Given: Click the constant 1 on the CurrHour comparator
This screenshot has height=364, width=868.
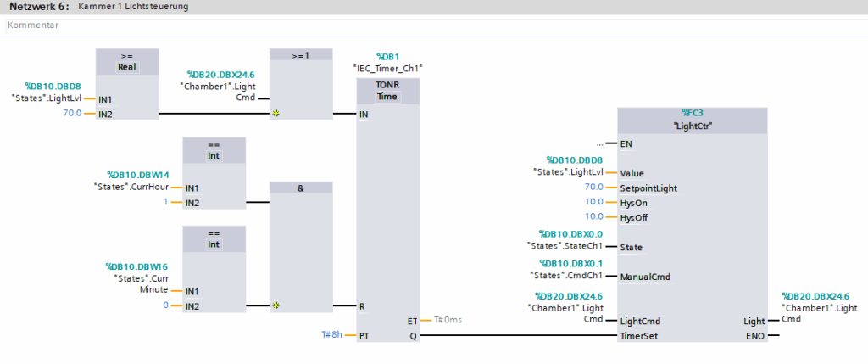Looking at the screenshot, I should pos(164,202).
